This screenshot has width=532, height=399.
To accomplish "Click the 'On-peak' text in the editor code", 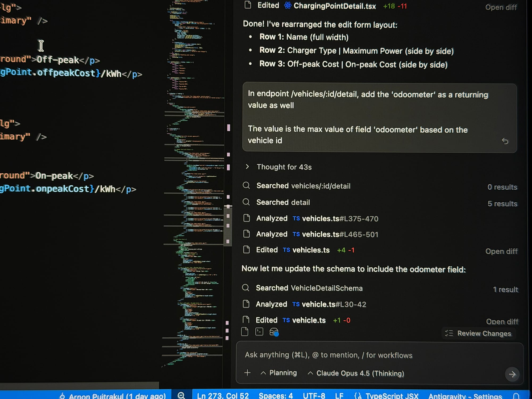I will pyautogui.click(x=54, y=176).
